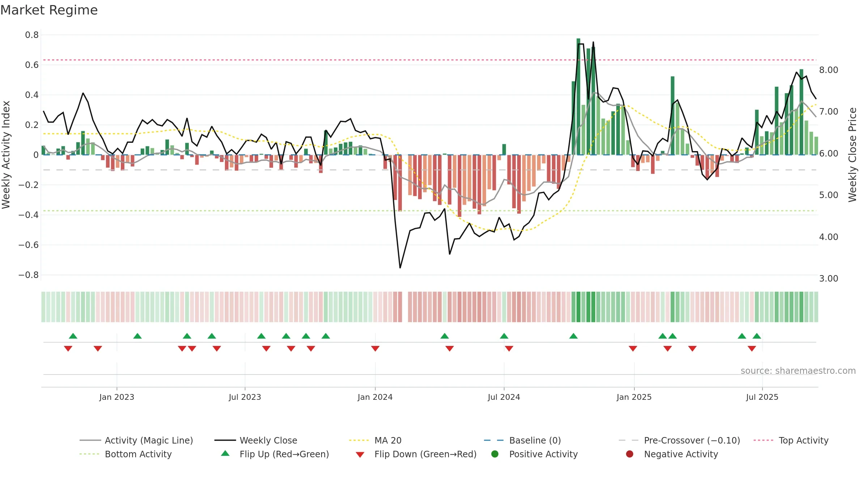Image resolution: width=868 pixels, height=488 pixels.
Task: Click the Market Regime chart title
Action: 49,10
